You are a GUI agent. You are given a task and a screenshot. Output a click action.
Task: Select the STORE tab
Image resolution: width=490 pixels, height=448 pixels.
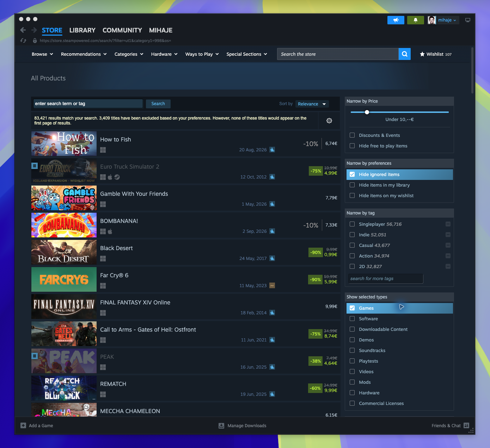pyautogui.click(x=52, y=30)
